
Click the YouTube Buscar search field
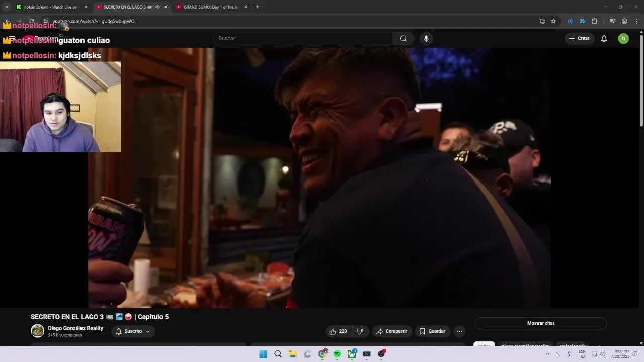click(303, 39)
